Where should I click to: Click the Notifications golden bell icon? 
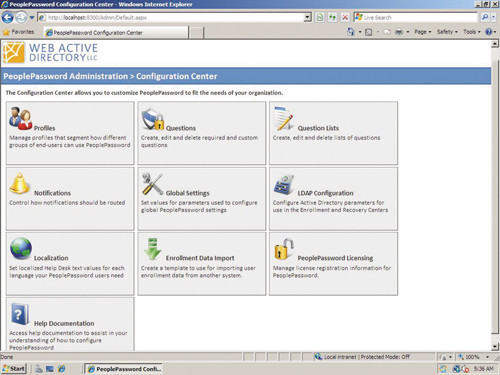point(19,183)
